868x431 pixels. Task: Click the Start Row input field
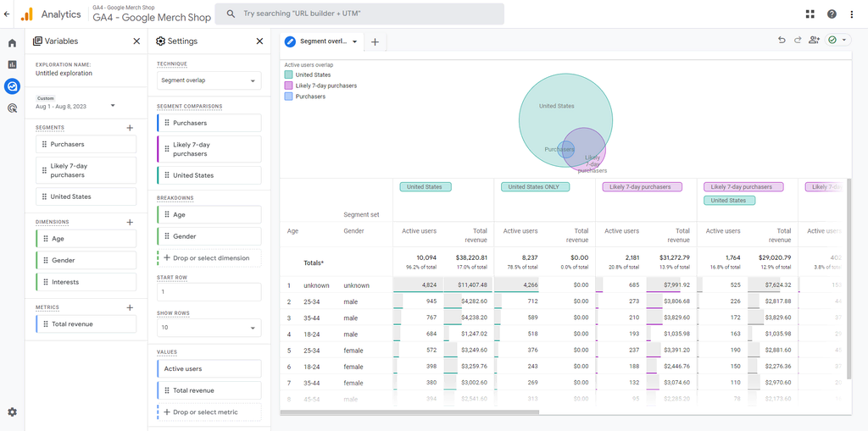pyautogui.click(x=209, y=291)
